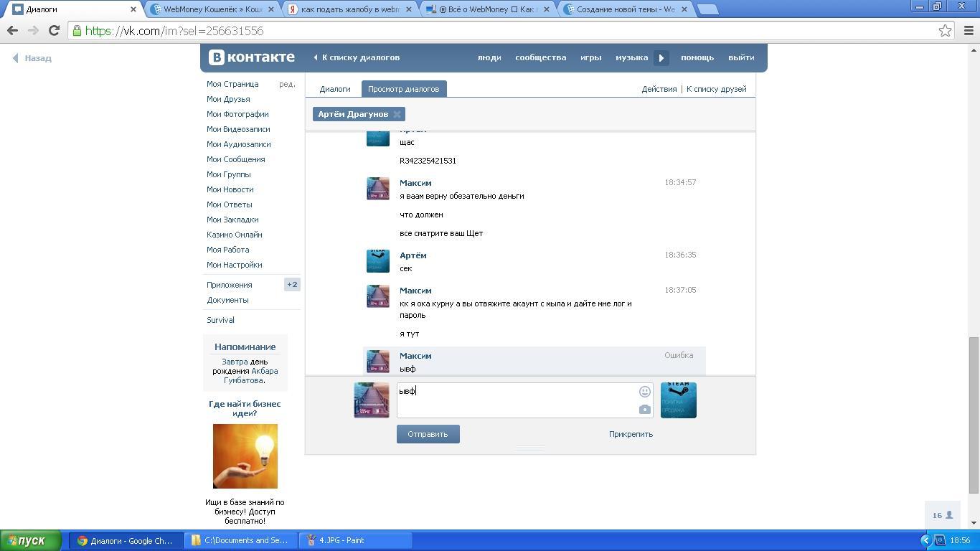
Task: Open Мои Группы in sidebar
Action: click(229, 174)
